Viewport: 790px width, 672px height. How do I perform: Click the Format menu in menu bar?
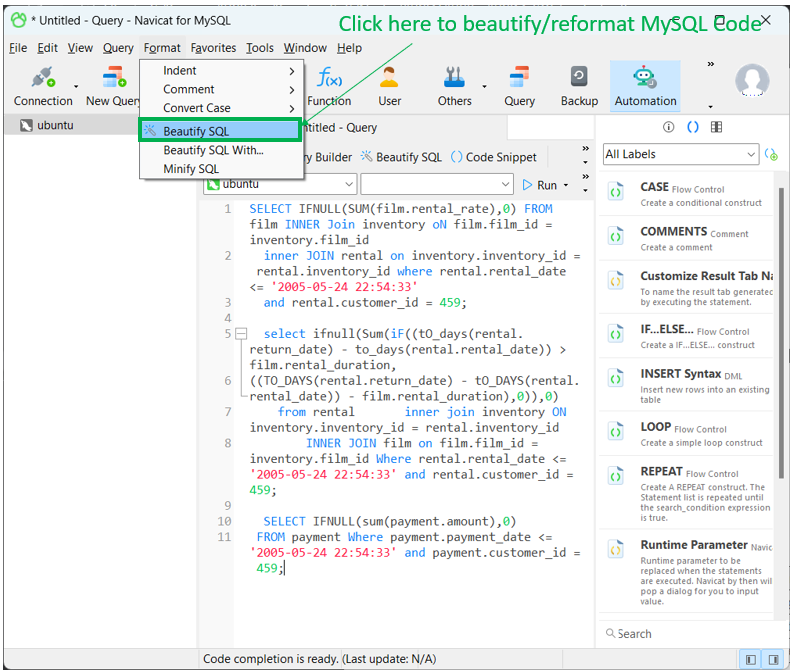(162, 48)
